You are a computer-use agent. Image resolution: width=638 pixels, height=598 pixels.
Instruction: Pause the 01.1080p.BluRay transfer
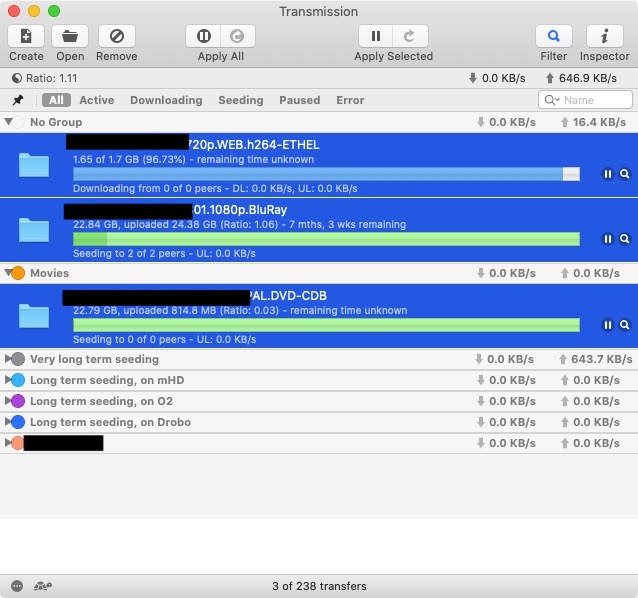click(x=607, y=239)
